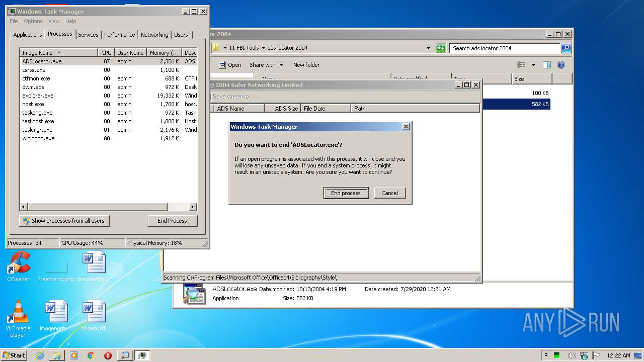The height and width of the screenshot is (362, 644).
Task: Click the Path column header
Action: (x=415, y=108)
